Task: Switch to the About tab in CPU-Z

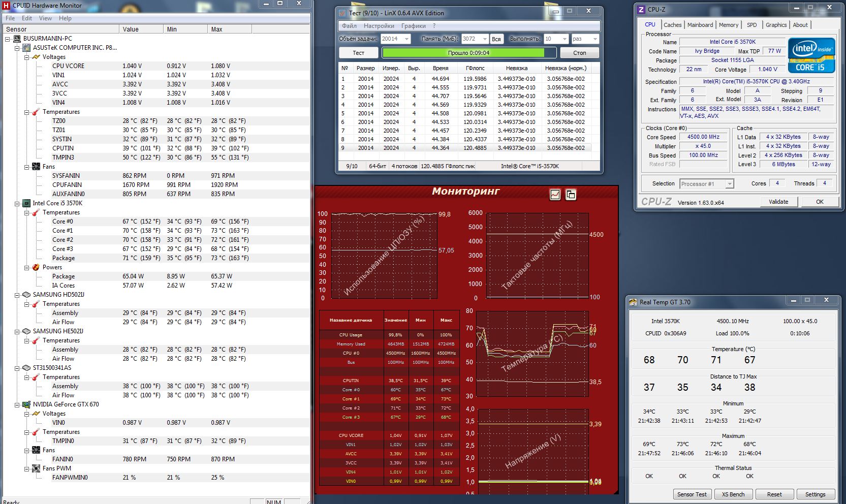Action: [800, 25]
